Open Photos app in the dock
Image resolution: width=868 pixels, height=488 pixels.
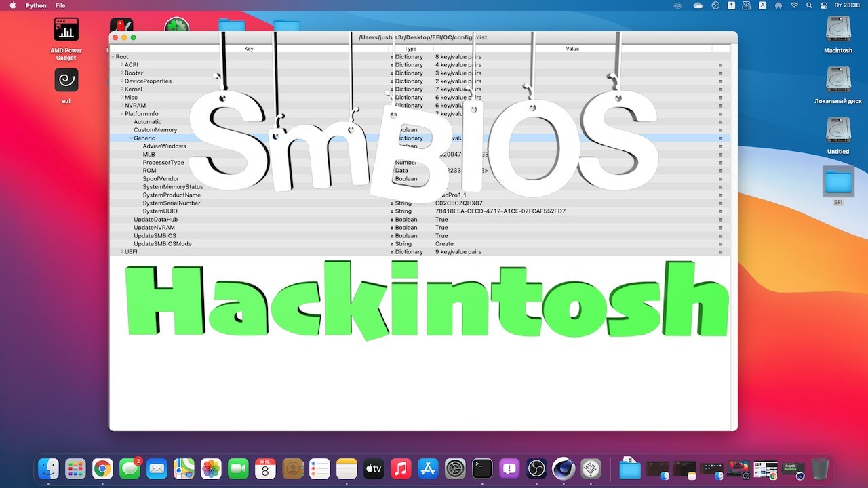211,468
